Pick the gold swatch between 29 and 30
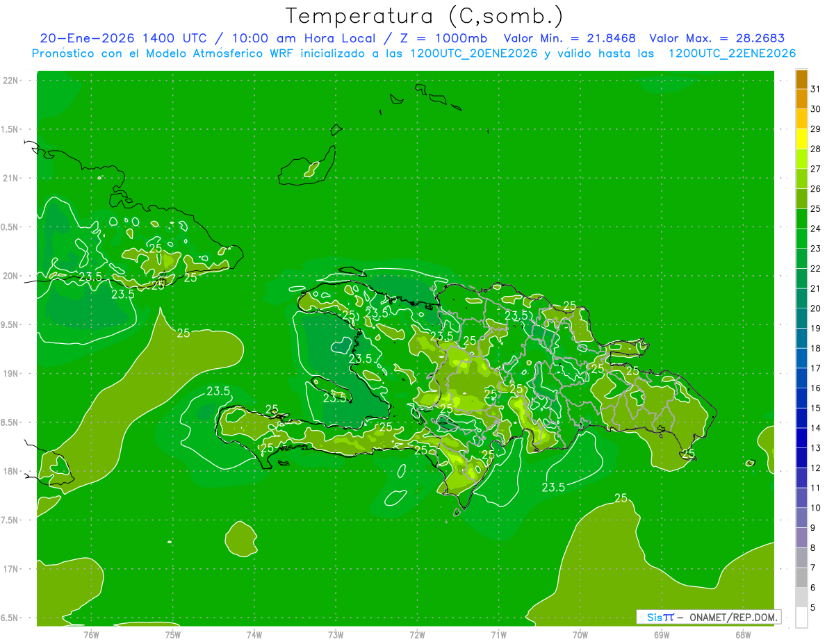This screenshot has width=834, height=644. [801, 119]
